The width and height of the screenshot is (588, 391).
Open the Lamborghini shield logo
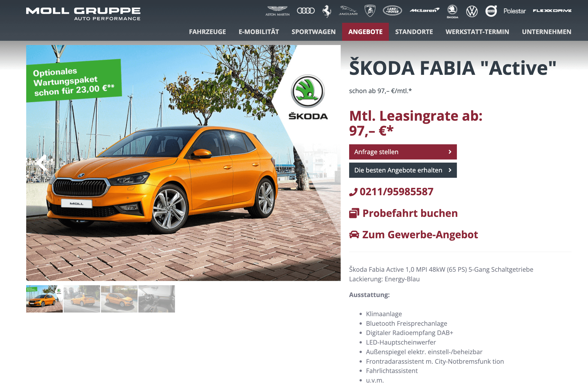pos(370,11)
